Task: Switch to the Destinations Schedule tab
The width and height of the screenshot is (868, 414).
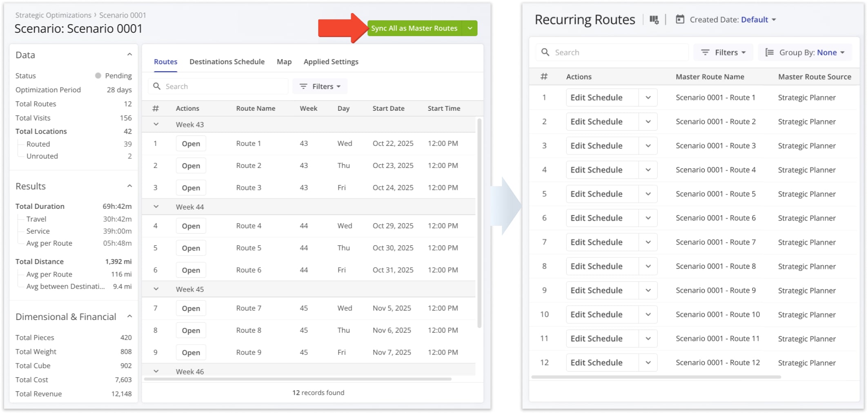Action: coord(227,62)
